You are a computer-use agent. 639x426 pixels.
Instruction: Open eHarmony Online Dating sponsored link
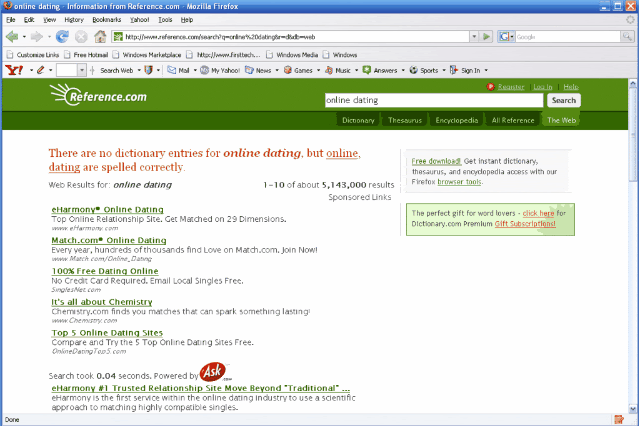[x=108, y=210]
